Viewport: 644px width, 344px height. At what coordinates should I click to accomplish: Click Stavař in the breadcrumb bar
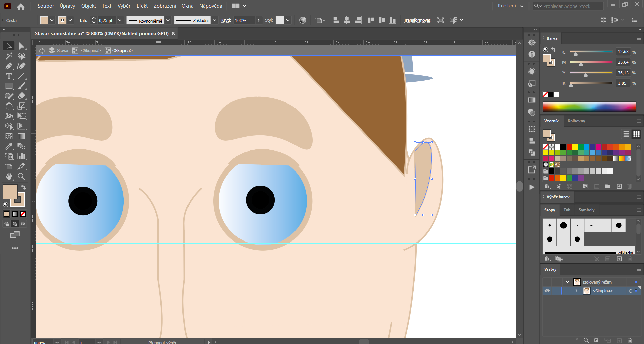pyautogui.click(x=63, y=50)
